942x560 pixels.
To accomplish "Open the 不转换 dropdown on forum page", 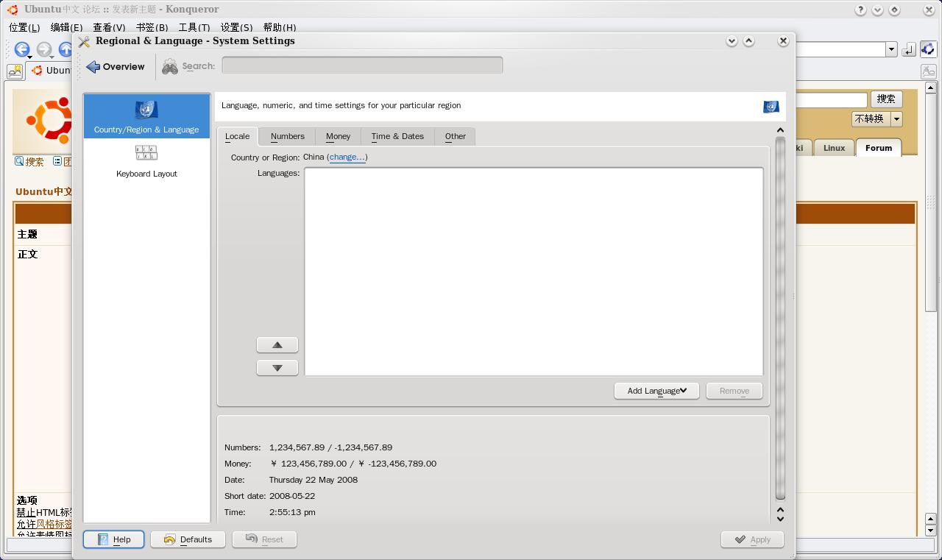I will tap(877, 118).
